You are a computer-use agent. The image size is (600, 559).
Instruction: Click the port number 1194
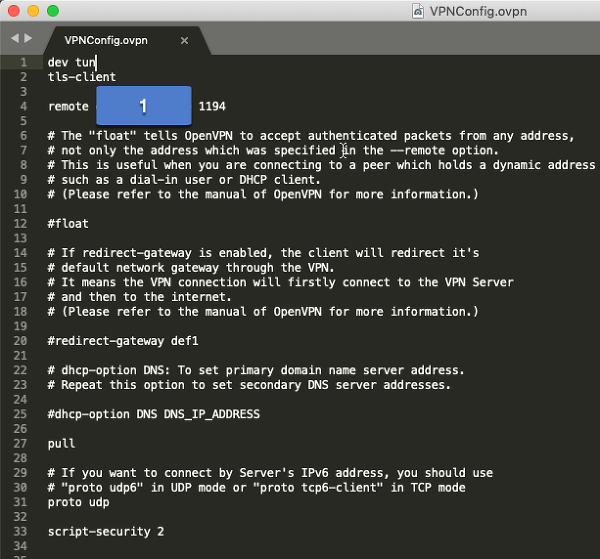[212, 106]
